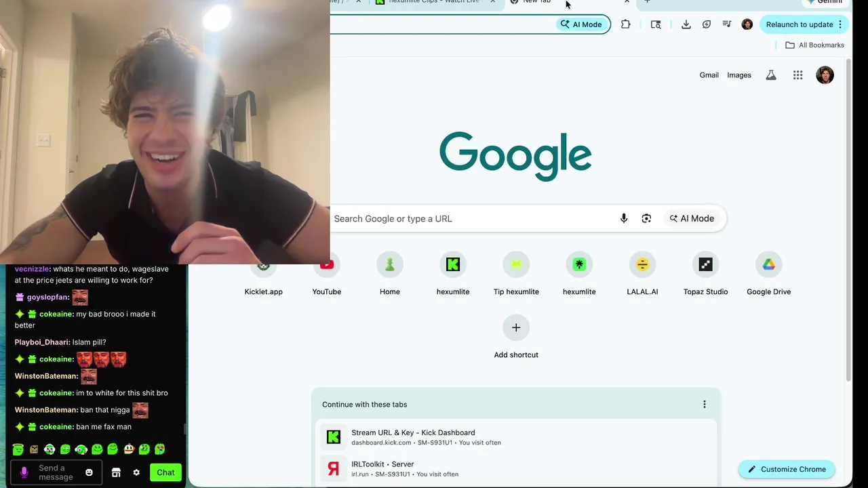
Task: Open the All Bookmarks folder
Action: [814, 45]
